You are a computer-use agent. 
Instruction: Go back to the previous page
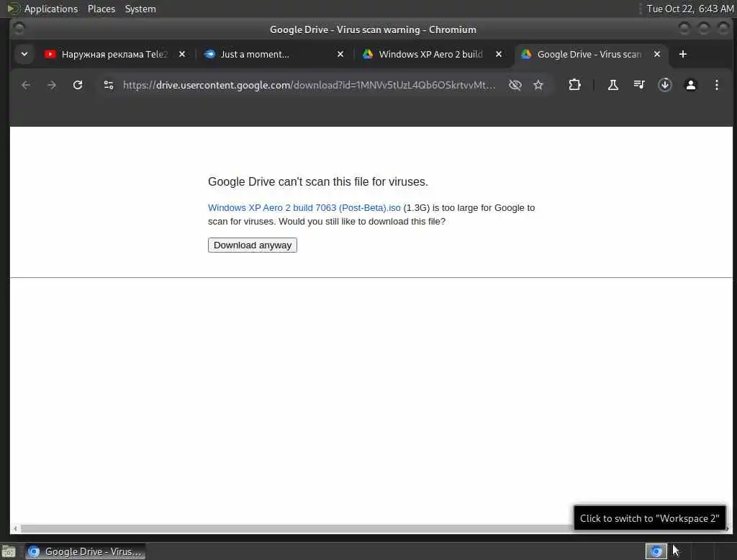(26, 85)
